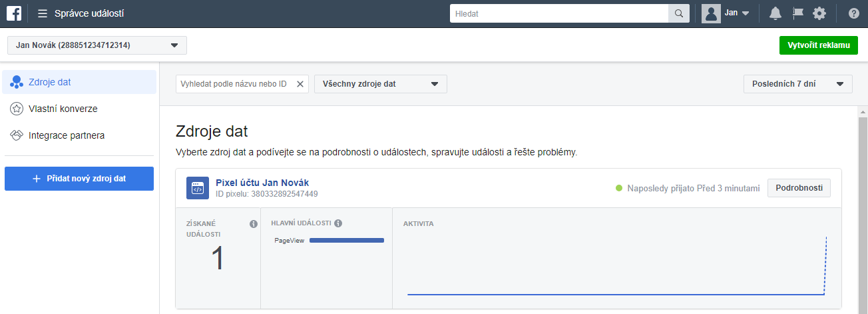Click the help question mark icon
The width and height of the screenshot is (868, 314).
point(853,13)
